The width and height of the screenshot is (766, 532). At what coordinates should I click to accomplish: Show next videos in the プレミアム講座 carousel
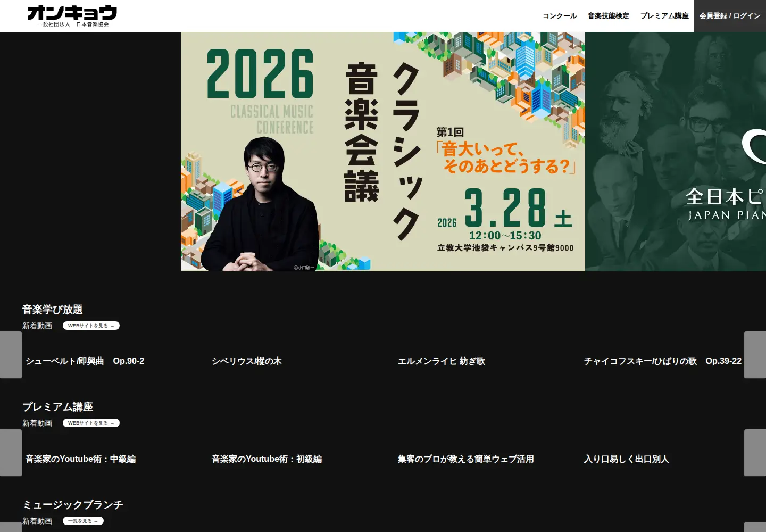click(x=755, y=453)
